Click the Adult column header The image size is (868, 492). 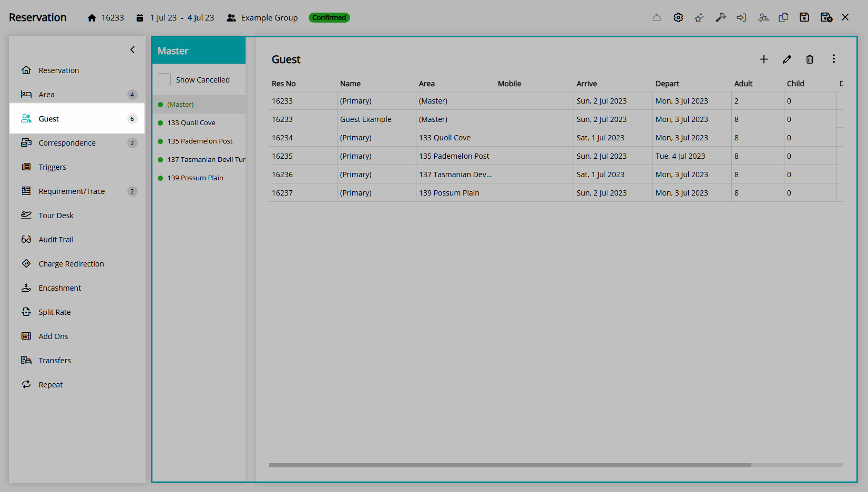743,84
